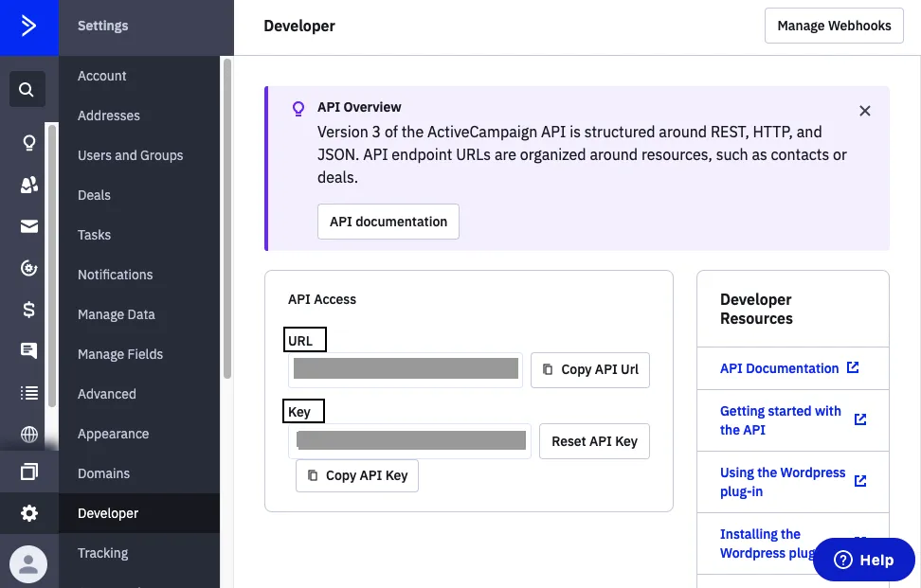
Task: Click the API Access heading
Action: click(x=322, y=299)
